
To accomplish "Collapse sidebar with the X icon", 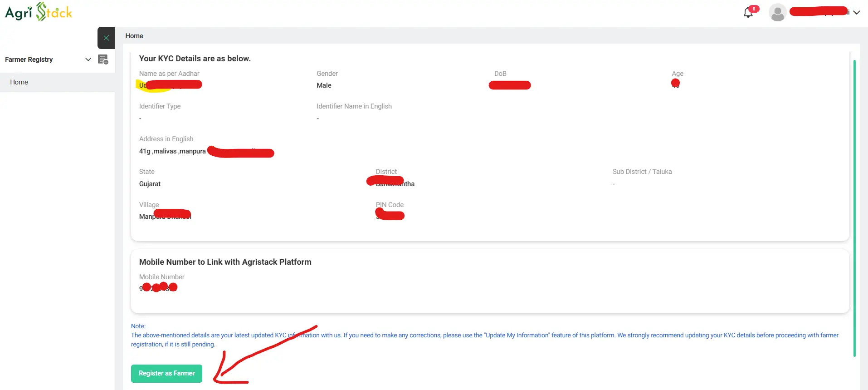I will coord(106,38).
